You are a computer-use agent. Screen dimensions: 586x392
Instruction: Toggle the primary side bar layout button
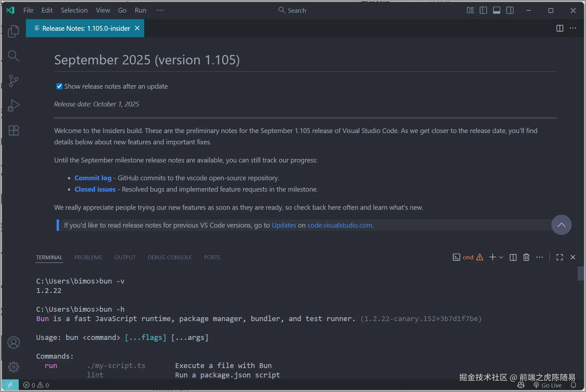click(x=483, y=10)
